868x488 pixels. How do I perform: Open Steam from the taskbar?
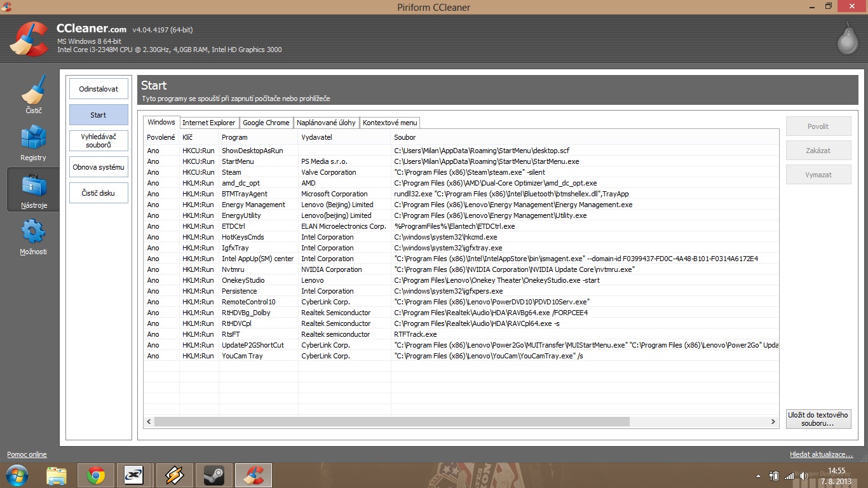(x=214, y=475)
